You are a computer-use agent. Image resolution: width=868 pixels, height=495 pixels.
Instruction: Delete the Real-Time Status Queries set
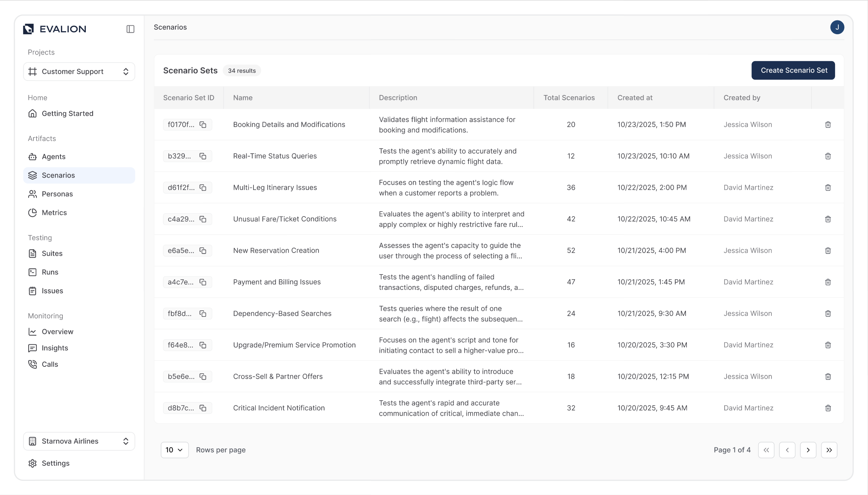coord(828,156)
